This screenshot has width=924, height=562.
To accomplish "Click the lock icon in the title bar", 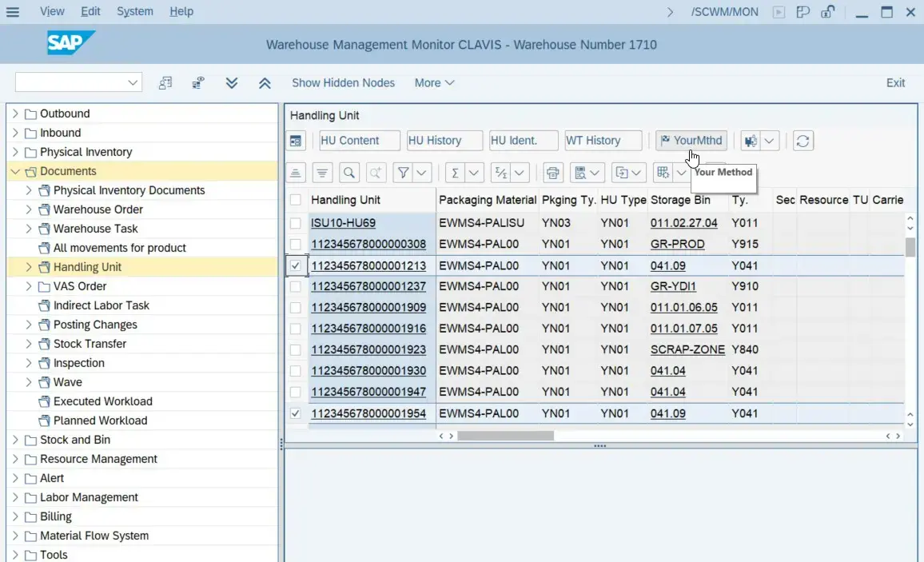I will 827,12.
